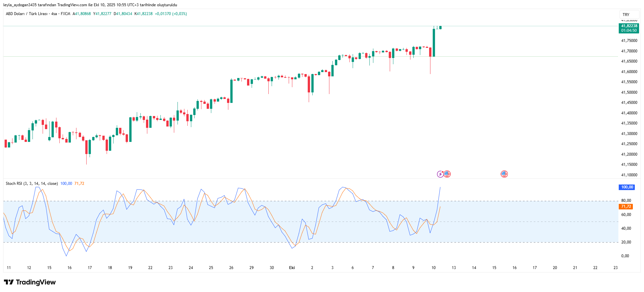The height and width of the screenshot is (292, 644).
Task: Click the Eki month label on time axis
Action: pyautogui.click(x=292, y=268)
